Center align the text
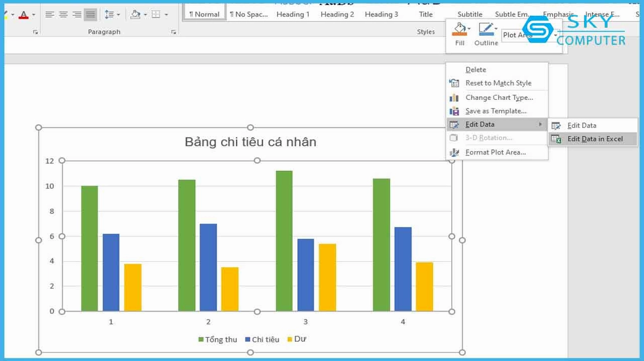This screenshot has height=361, width=644. (x=63, y=15)
